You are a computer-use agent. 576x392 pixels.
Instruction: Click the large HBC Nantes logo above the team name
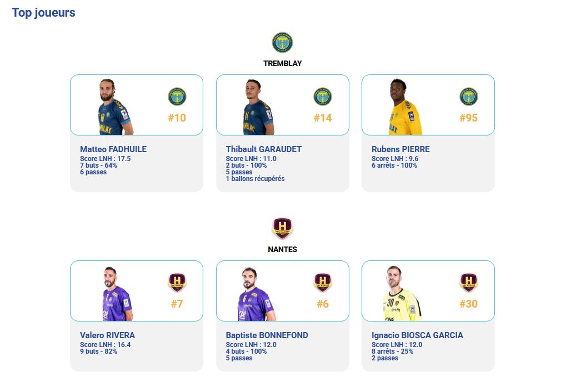[x=282, y=228]
